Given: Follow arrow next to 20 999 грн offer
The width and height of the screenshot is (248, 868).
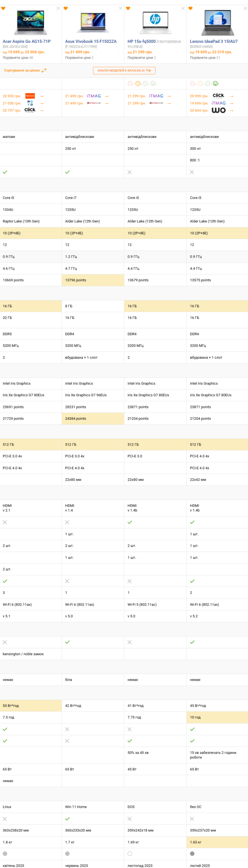Looking at the screenshot, I should (x=231, y=96).
